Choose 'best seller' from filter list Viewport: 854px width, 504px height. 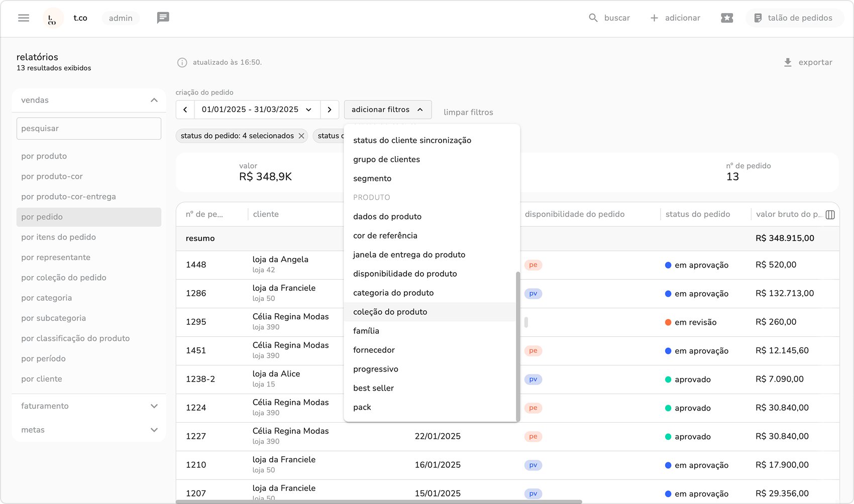(373, 388)
